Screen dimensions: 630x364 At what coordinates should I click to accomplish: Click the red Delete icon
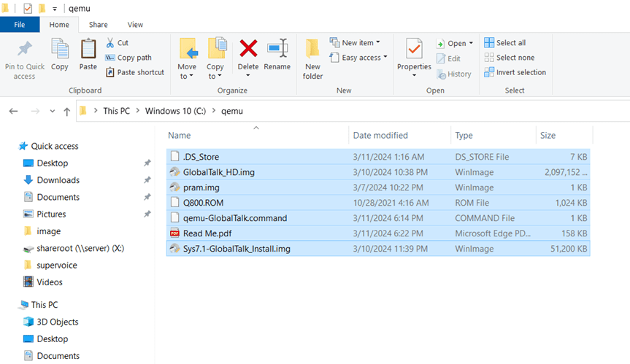[x=248, y=49]
